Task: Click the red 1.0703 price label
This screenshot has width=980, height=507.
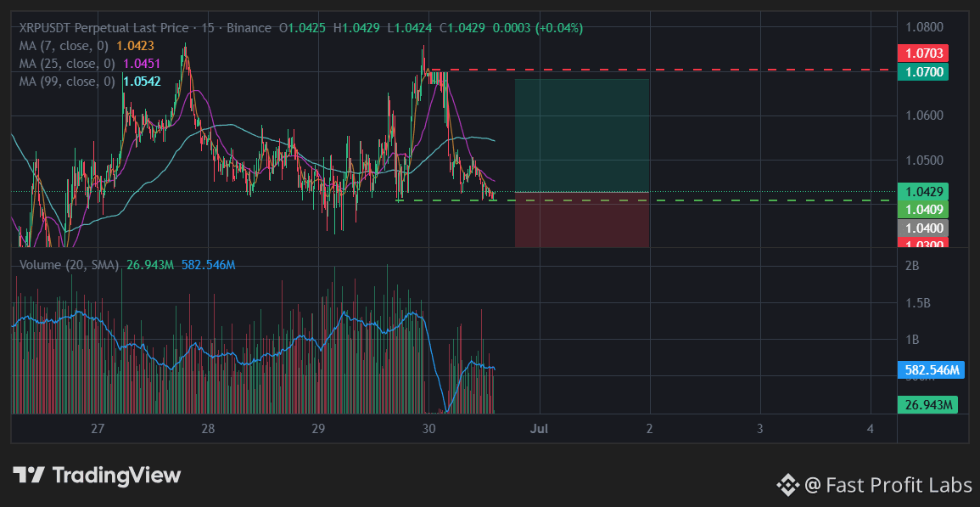Action: coord(922,53)
